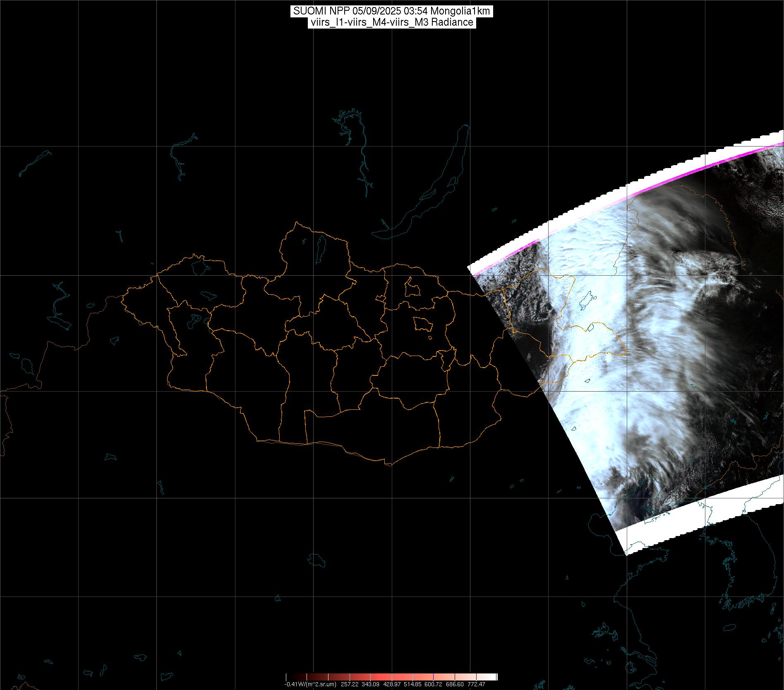784x690 pixels.
Task: Click the 772.47 label on the colorbar
Action: point(477,684)
